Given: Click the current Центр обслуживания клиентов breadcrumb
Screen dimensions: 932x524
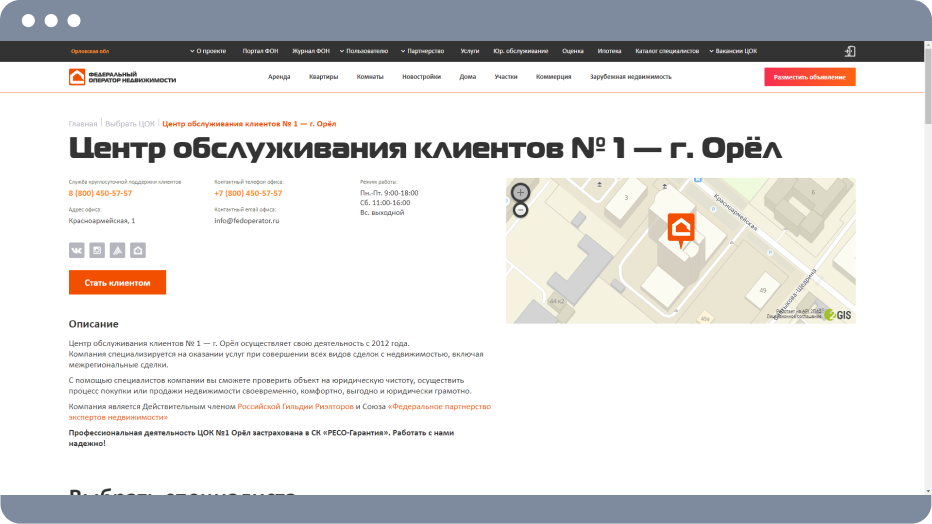Looking at the screenshot, I should click(x=249, y=124).
